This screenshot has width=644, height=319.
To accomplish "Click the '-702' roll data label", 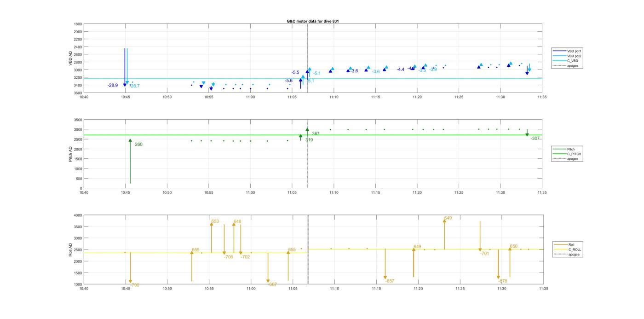I will pos(246,257).
